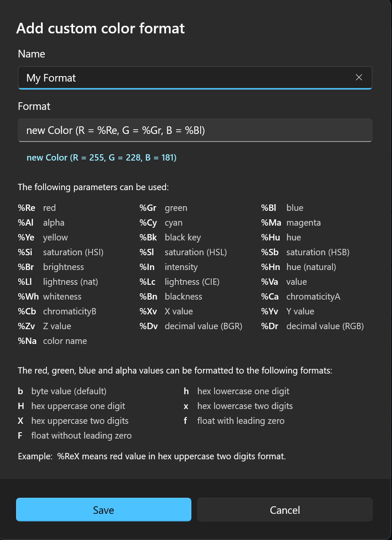Viewport: 392px width, 540px height.
Task: Select the X hex uppercase two digits option
Action: (20, 420)
